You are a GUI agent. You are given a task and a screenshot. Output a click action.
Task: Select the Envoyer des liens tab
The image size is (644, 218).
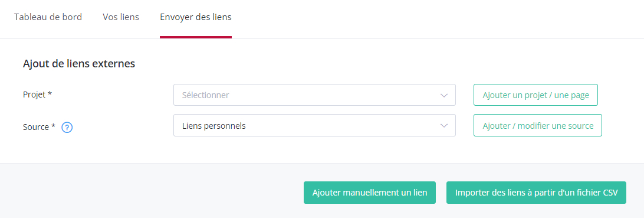click(x=196, y=17)
